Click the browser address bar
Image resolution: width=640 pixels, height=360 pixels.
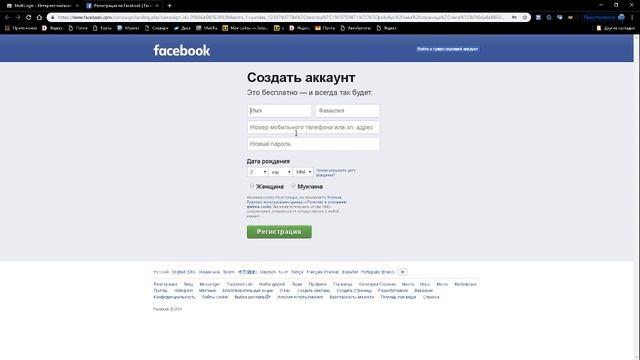pyautogui.click(x=282, y=18)
